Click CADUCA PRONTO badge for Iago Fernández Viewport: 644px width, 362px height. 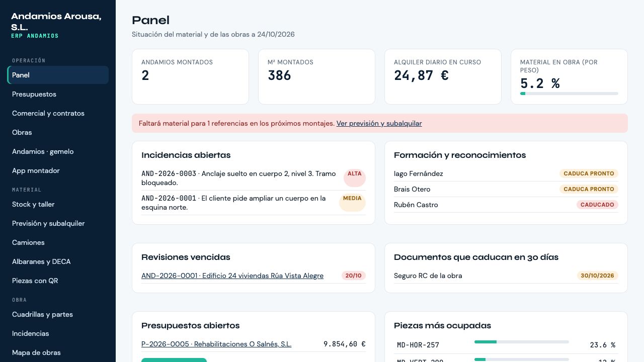tap(589, 173)
